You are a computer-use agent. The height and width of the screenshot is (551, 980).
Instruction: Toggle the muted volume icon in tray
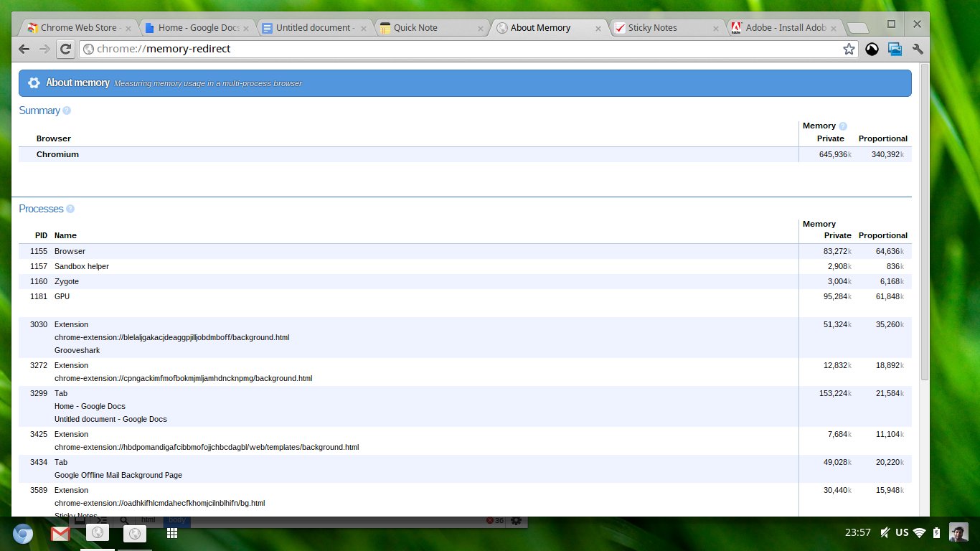click(885, 532)
